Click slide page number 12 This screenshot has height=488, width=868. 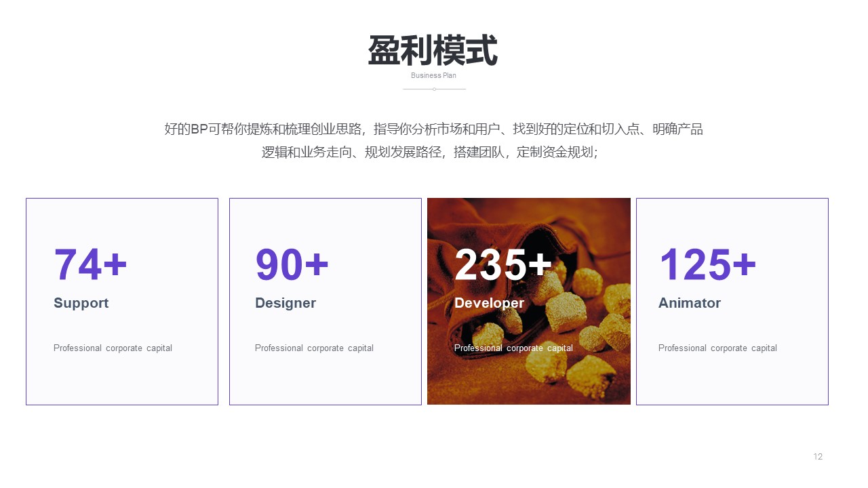click(818, 457)
